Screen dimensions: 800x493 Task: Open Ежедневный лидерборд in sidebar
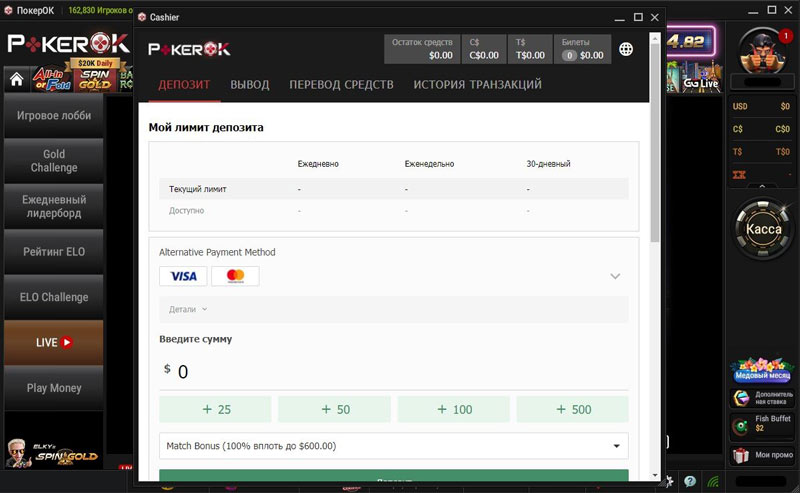54,206
